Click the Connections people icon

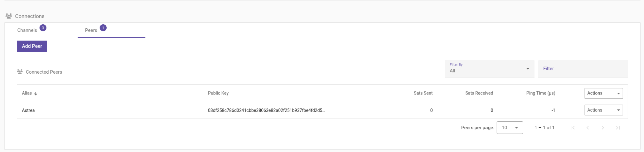coord(9,16)
